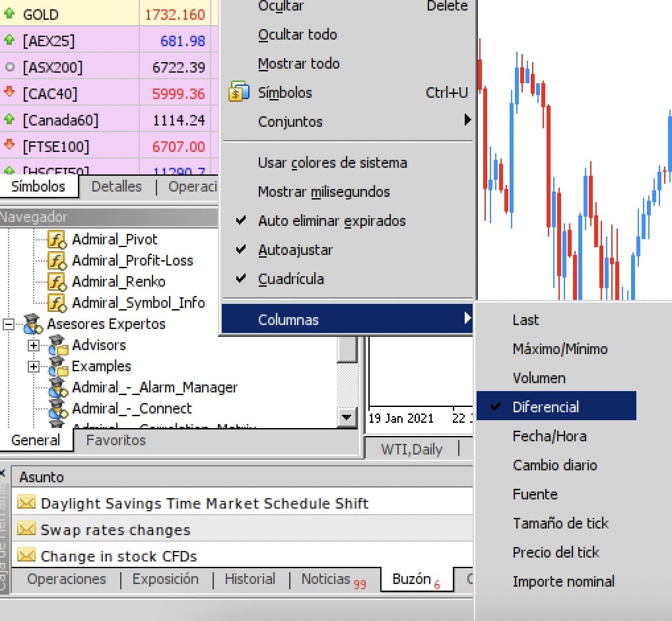This screenshot has height=621, width=672.
Task: Open Swap rates changes message
Action: pyautogui.click(x=242, y=529)
